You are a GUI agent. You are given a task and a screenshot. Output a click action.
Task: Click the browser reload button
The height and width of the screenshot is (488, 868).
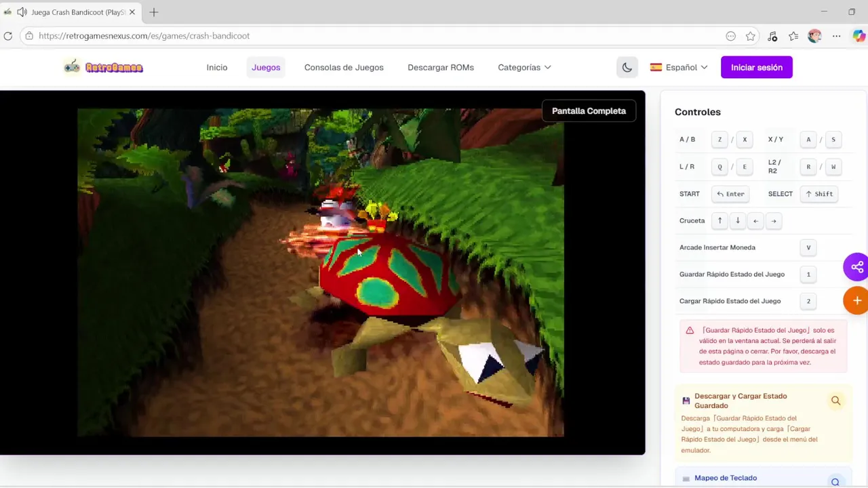click(8, 36)
